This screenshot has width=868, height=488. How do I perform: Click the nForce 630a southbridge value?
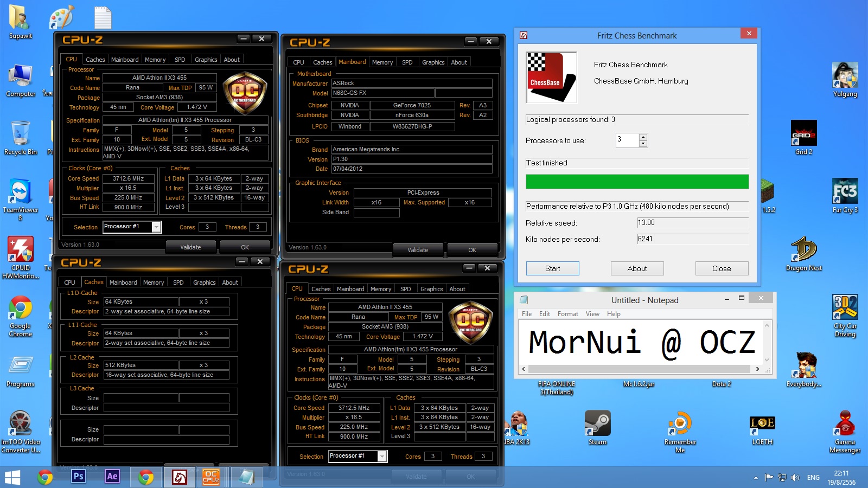(x=412, y=115)
